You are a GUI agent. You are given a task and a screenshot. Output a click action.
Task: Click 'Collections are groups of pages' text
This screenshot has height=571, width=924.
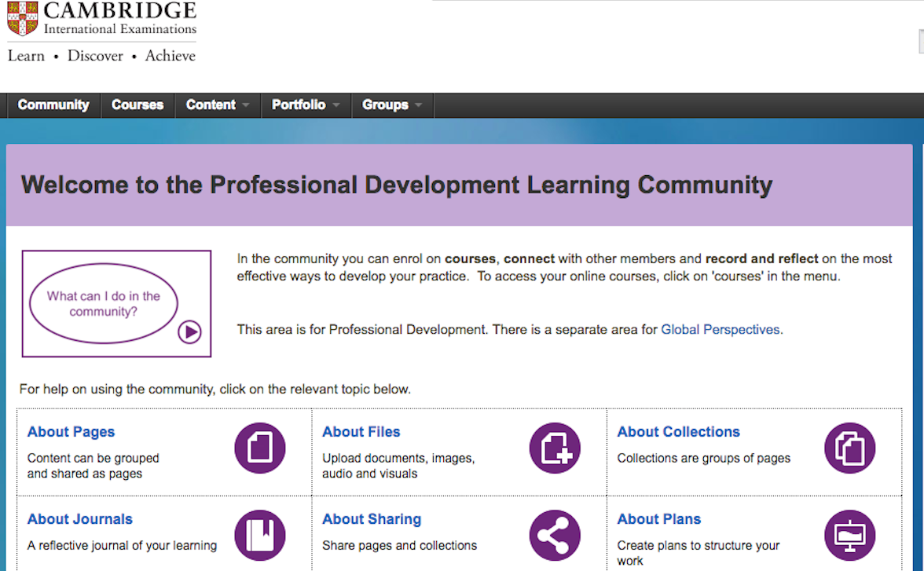(x=704, y=459)
